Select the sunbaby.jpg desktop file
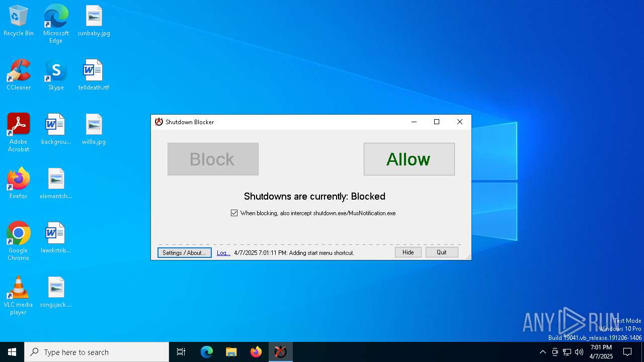 94,21
